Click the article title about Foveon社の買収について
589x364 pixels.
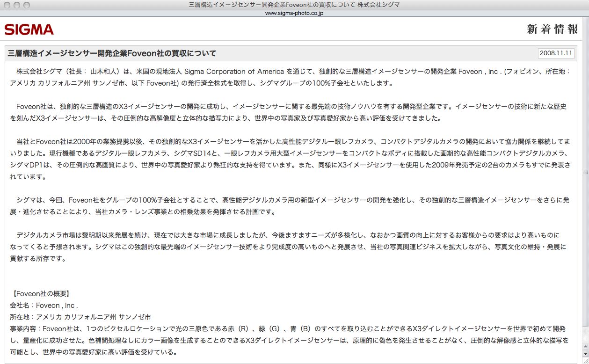[x=112, y=53]
